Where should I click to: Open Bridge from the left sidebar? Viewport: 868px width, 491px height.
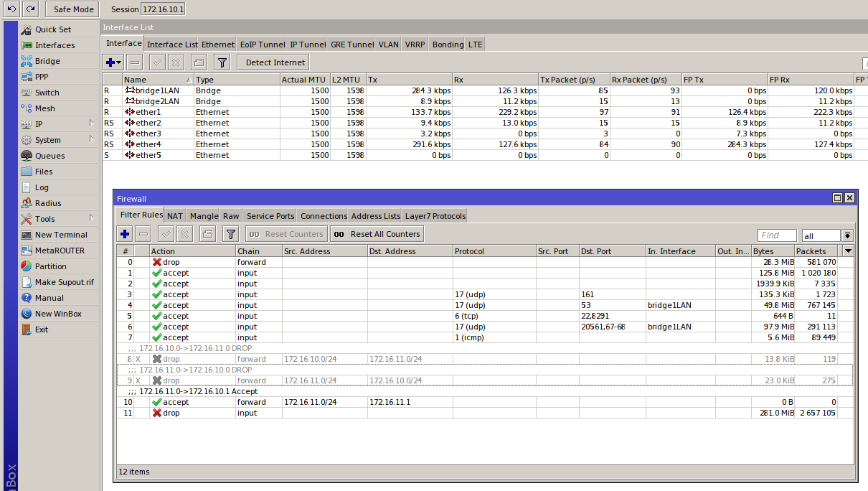tap(47, 61)
